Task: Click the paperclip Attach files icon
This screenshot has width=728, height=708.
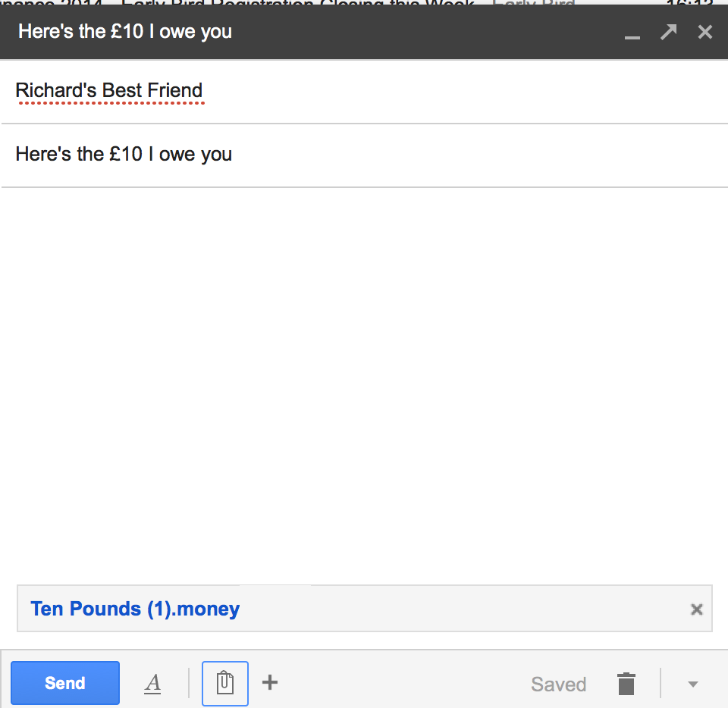Action: point(225,684)
